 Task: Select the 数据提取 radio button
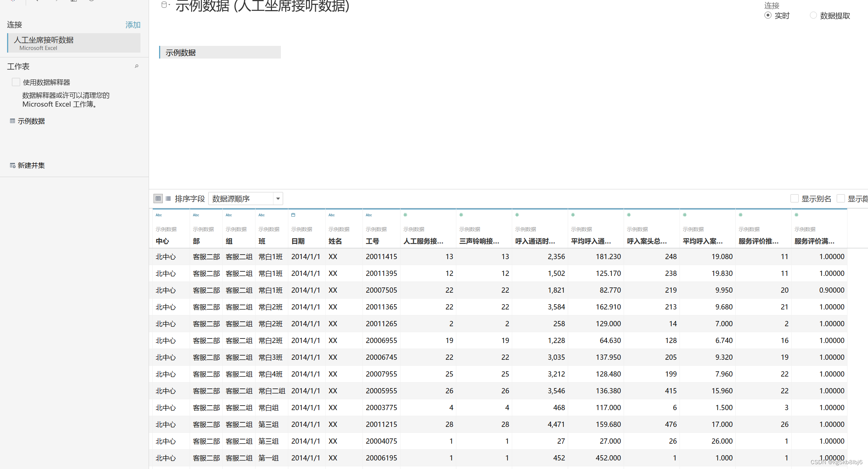tap(813, 15)
